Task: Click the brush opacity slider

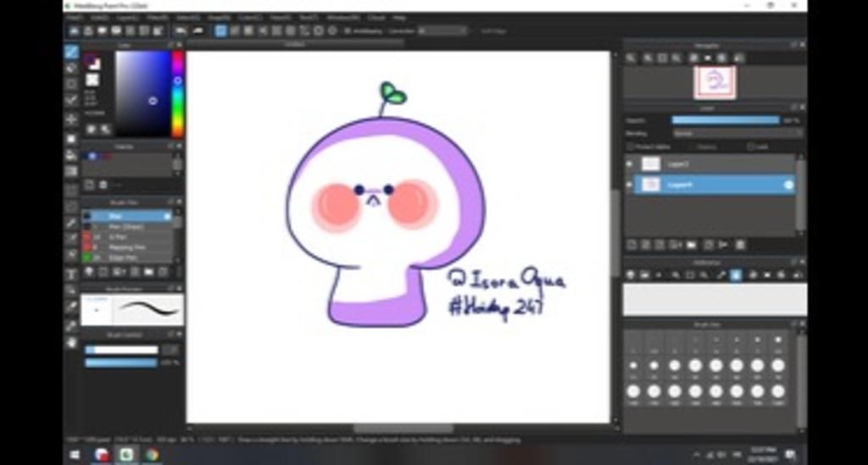Action: click(x=121, y=363)
